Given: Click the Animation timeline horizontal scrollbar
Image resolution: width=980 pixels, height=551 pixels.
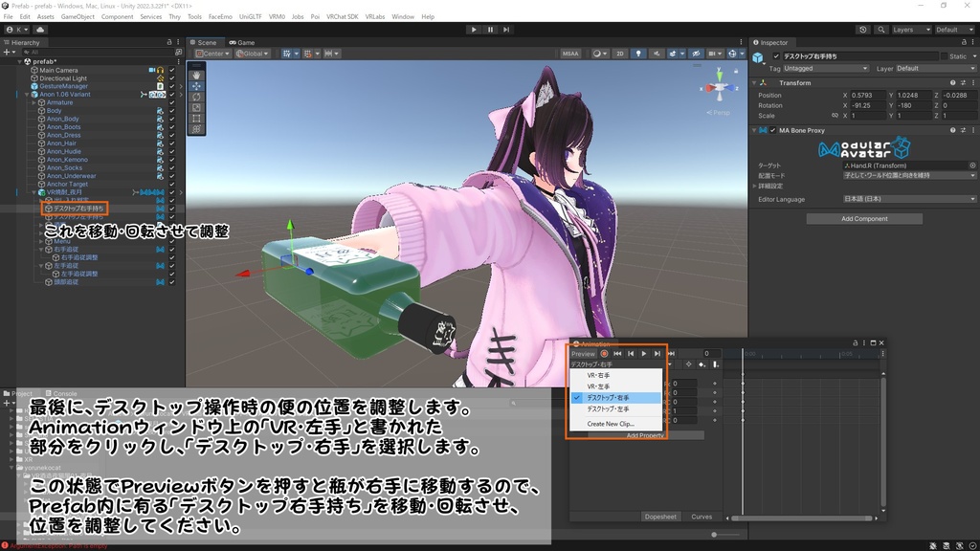Looking at the screenshot, I should click(802, 518).
